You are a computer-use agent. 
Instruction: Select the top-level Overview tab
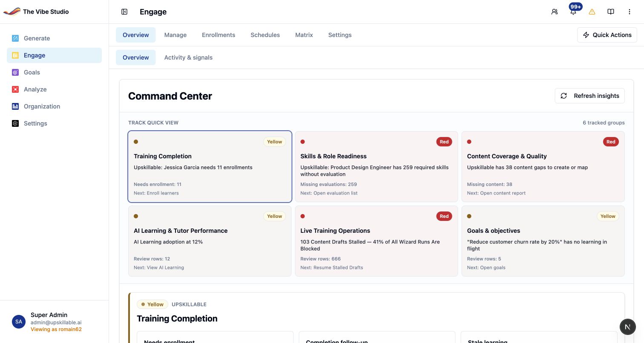pyautogui.click(x=136, y=35)
